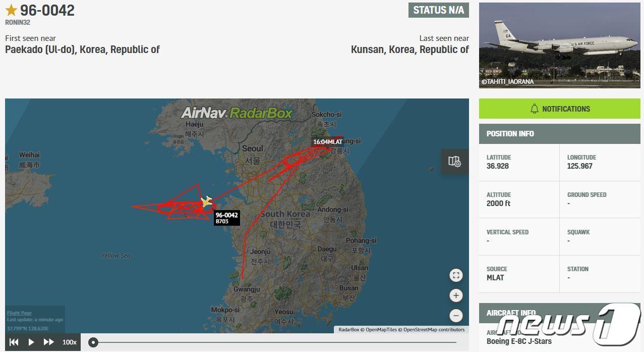Select the 96-0042 B703 map label
The height and width of the screenshot is (352, 644).
tap(226, 218)
